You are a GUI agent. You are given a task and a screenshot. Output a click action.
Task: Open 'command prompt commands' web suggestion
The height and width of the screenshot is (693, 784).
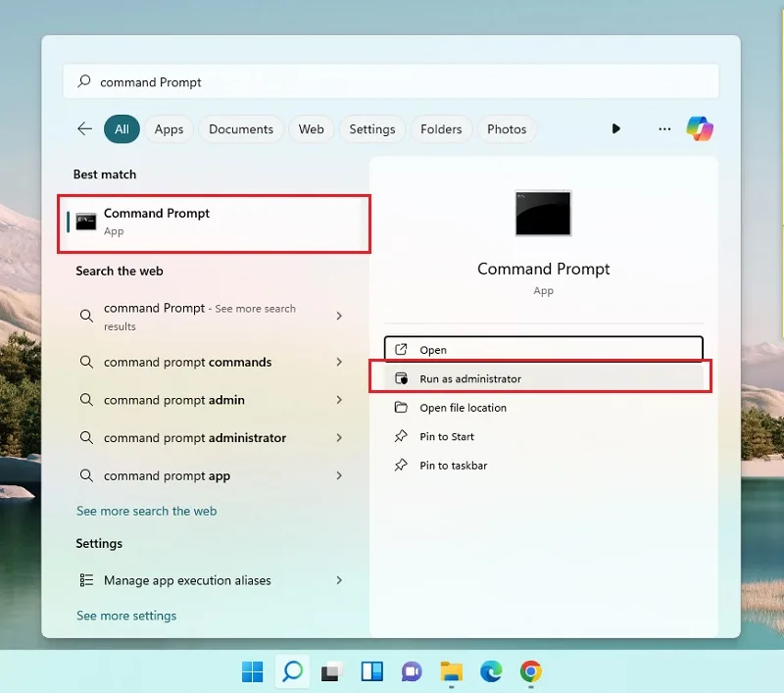click(x=213, y=362)
